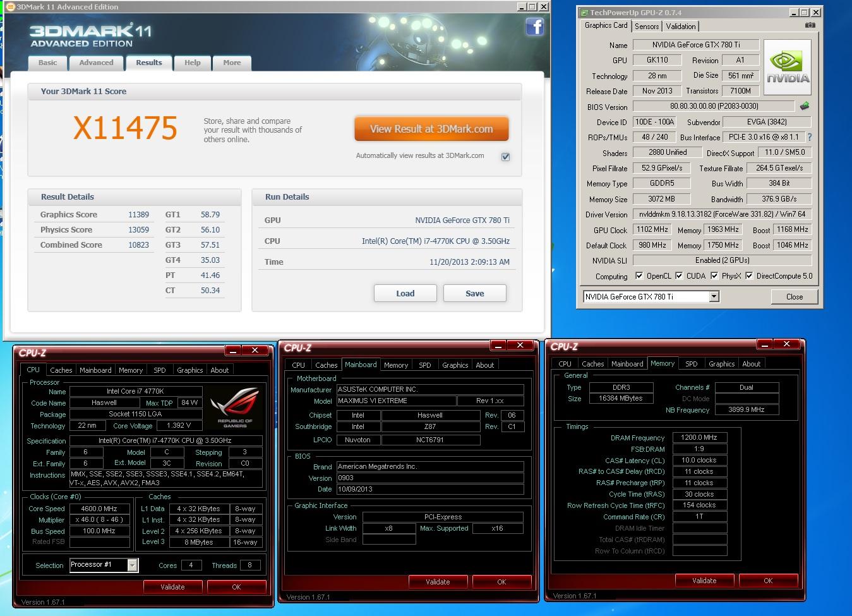Click the Subvendor EVGA (3842) field
The image size is (852, 616).
tap(767, 122)
